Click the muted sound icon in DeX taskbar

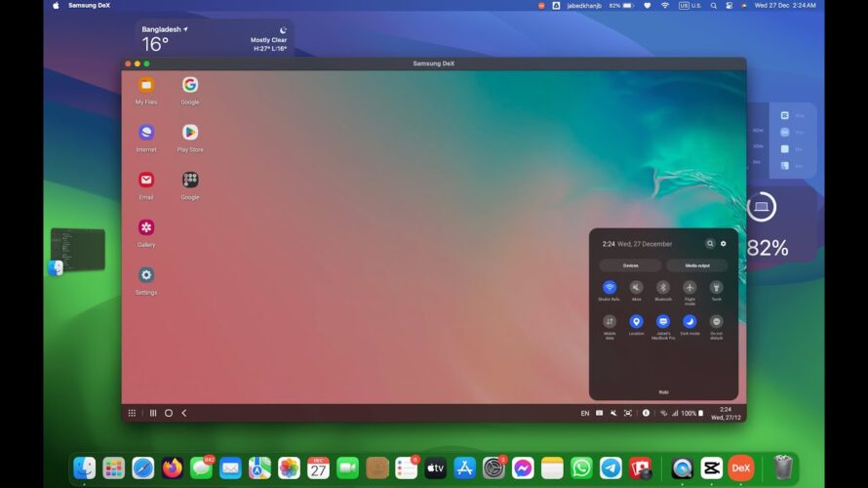click(613, 413)
